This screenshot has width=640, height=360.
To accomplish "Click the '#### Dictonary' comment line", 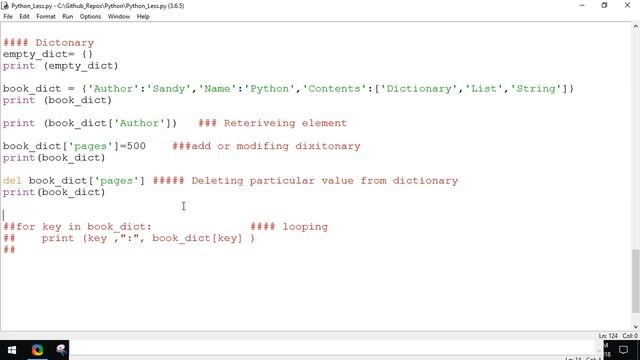I will (x=49, y=42).
